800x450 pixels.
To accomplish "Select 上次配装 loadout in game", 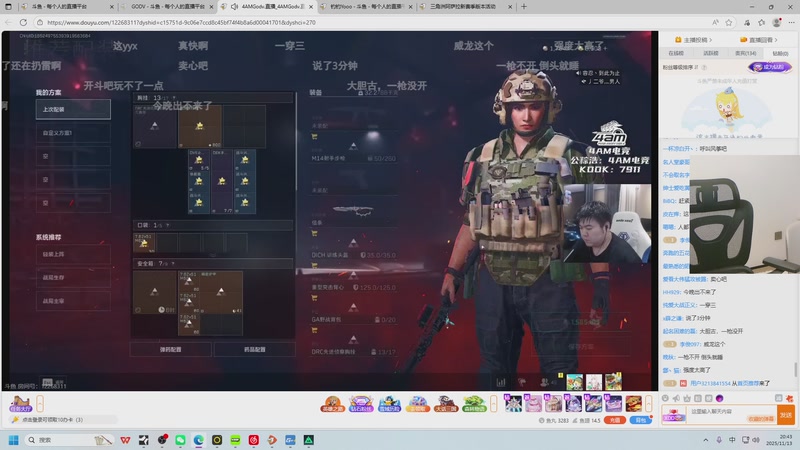I will pyautogui.click(x=73, y=109).
